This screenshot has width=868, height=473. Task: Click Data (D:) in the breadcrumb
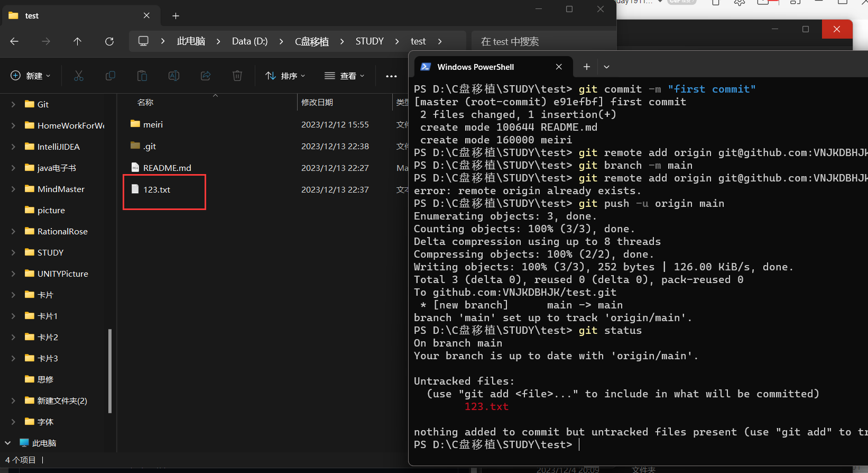250,41
